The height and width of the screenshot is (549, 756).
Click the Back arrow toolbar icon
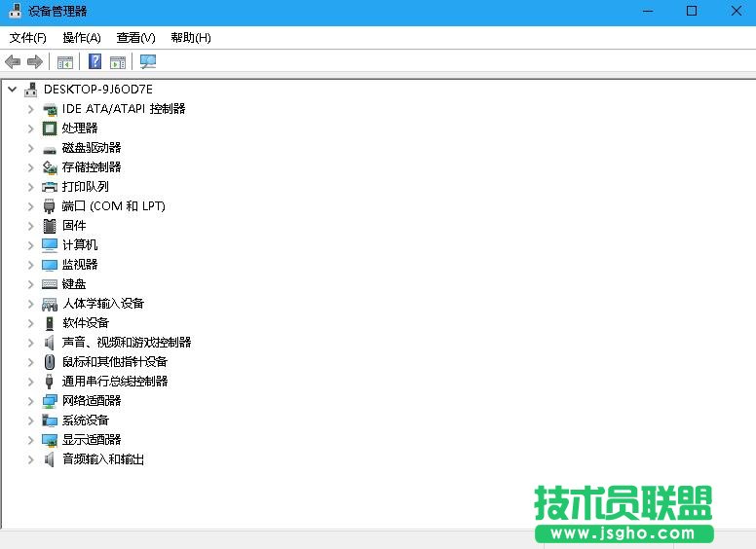pyautogui.click(x=13, y=62)
